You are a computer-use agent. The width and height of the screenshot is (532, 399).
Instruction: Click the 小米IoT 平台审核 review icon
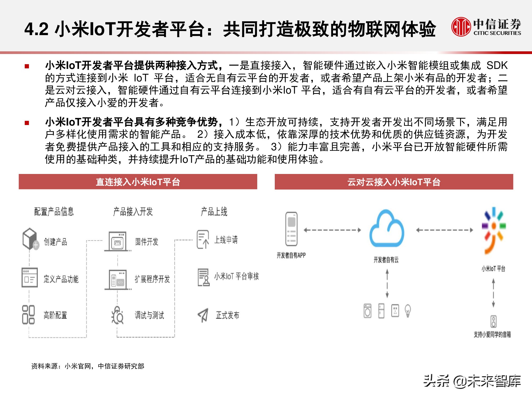click(x=203, y=277)
